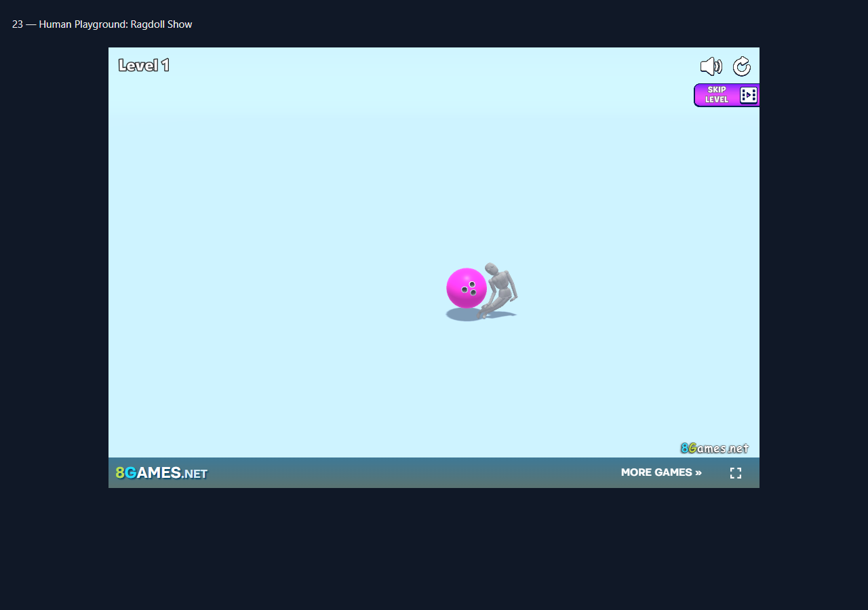Click the Skip Level button
Image resolution: width=868 pixels, height=610 pixels.
pyautogui.click(x=726, y=95)
